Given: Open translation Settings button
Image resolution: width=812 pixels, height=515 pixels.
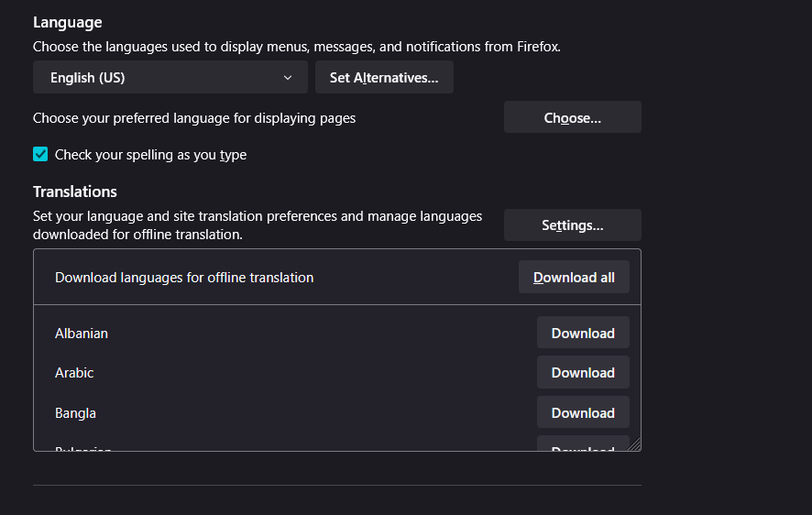Looking at the screenshot, I should point(572,225).
